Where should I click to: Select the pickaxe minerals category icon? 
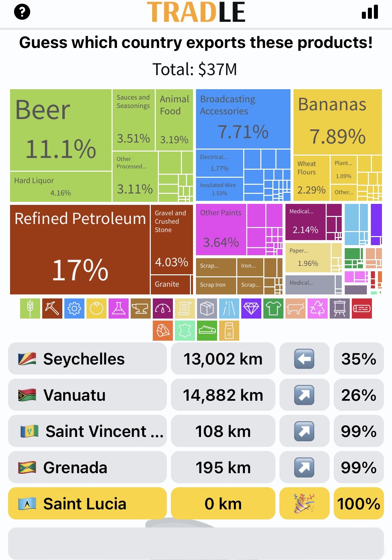[x=52, y=308]
